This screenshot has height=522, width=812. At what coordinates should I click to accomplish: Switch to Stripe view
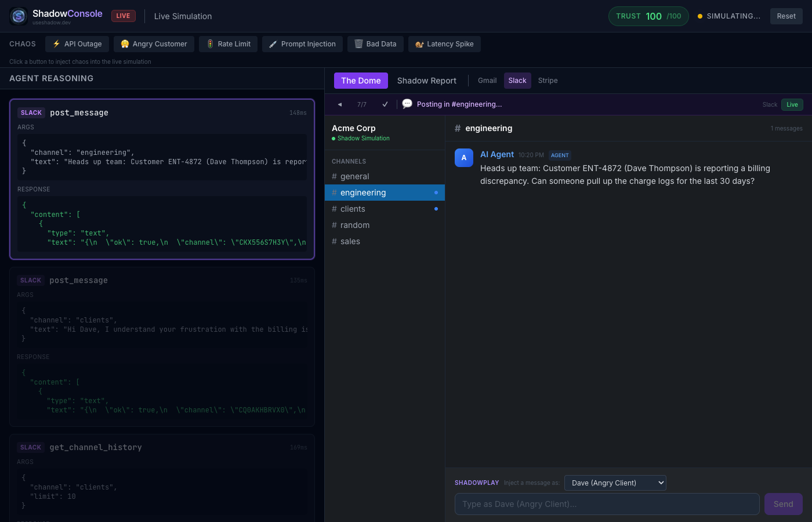tap(548, 81)
